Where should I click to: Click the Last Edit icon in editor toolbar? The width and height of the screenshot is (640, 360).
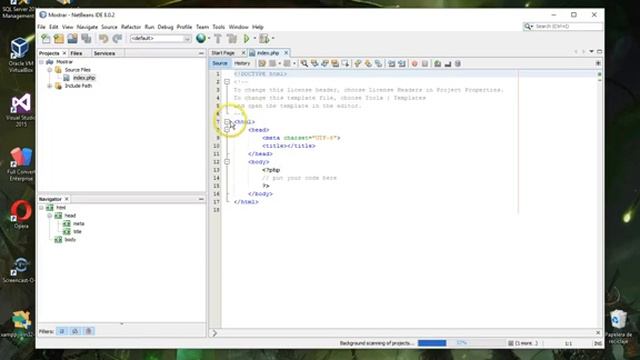262,64
